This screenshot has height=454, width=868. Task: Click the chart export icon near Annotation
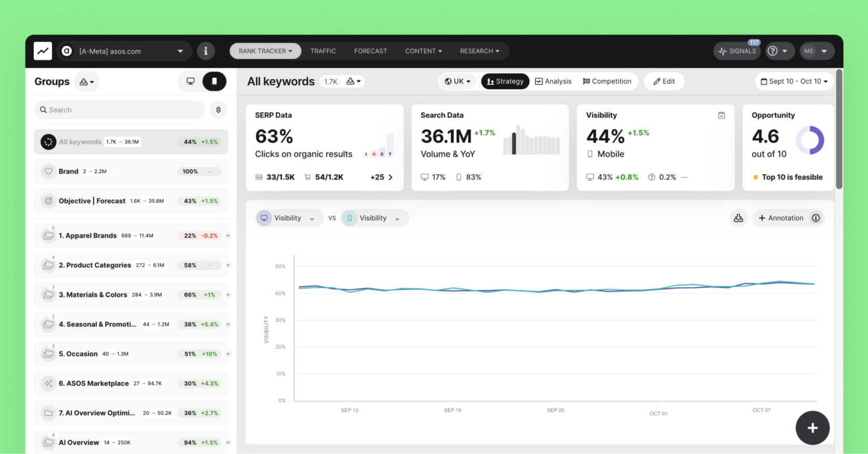point(739,218)
